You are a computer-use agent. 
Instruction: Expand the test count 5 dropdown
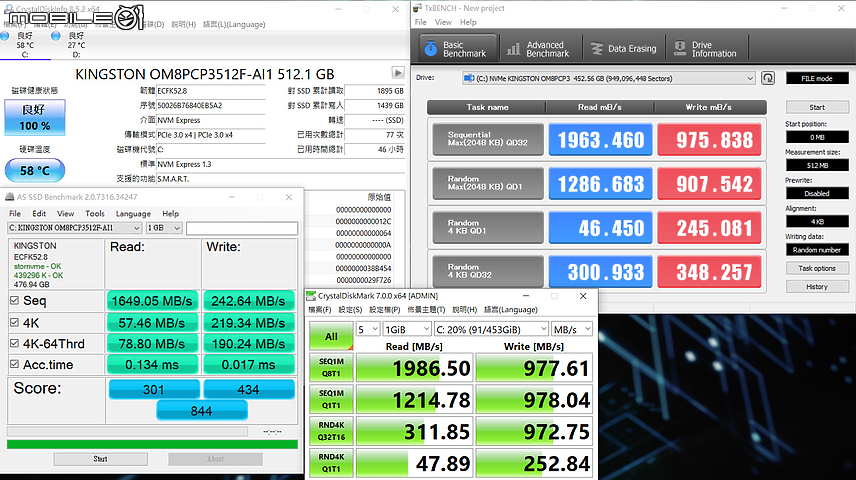click(375, 329)
